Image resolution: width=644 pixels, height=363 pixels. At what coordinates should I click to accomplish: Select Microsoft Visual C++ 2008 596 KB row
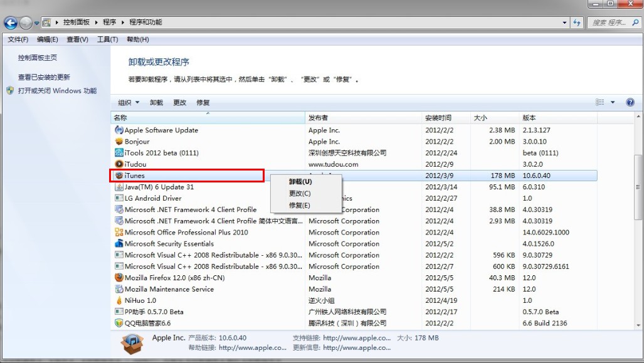coord(354,255)
